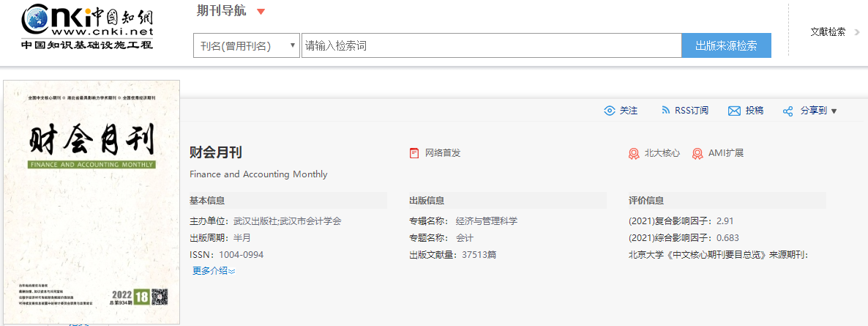This screenshot has width=868, height=326.
Task: Open the 投稿 submission link
Action: coord(754,111)
